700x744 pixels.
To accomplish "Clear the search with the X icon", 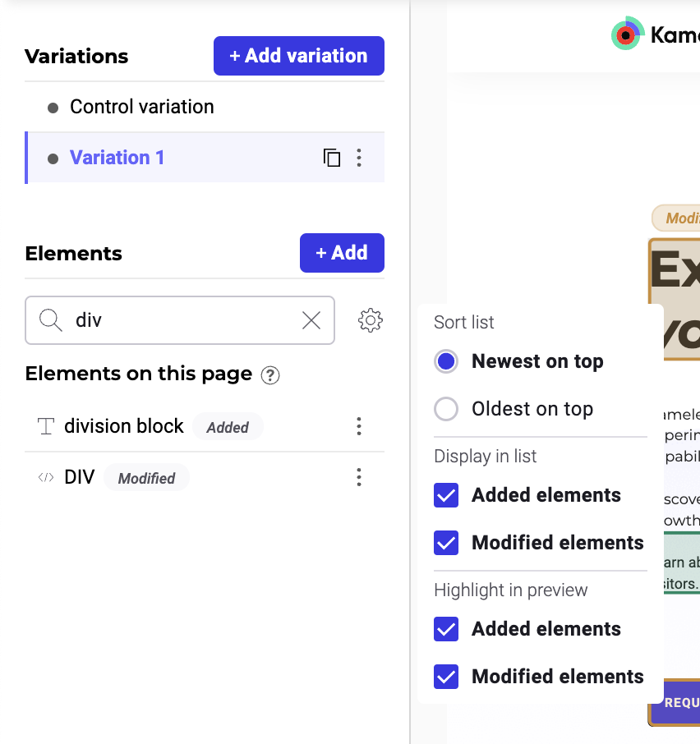I will (x=311, y=320).
